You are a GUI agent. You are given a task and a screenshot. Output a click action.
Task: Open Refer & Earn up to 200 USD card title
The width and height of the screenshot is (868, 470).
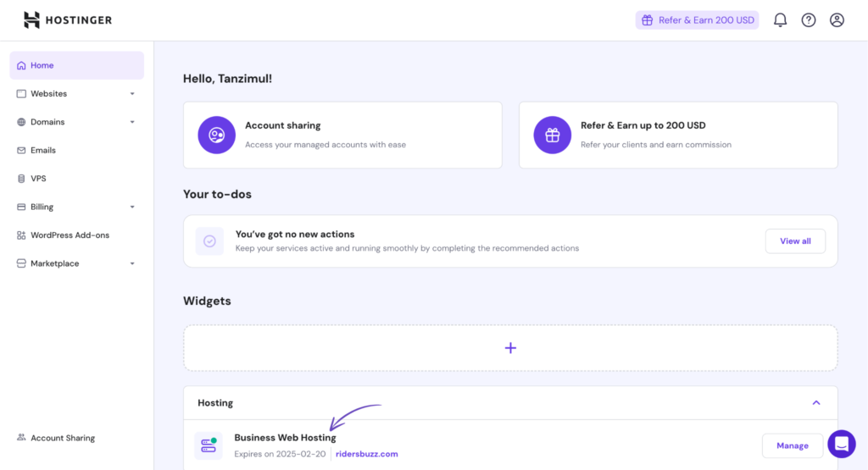pos(643,125)
